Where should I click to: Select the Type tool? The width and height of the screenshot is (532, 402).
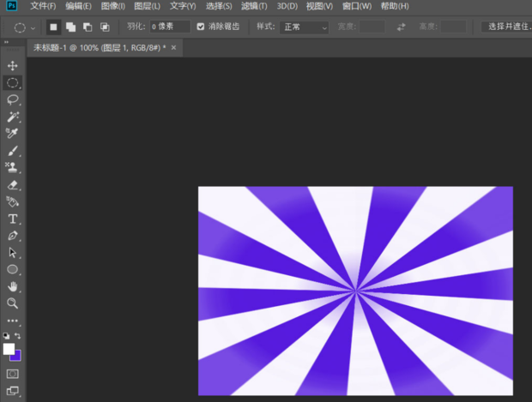(13, 219)
